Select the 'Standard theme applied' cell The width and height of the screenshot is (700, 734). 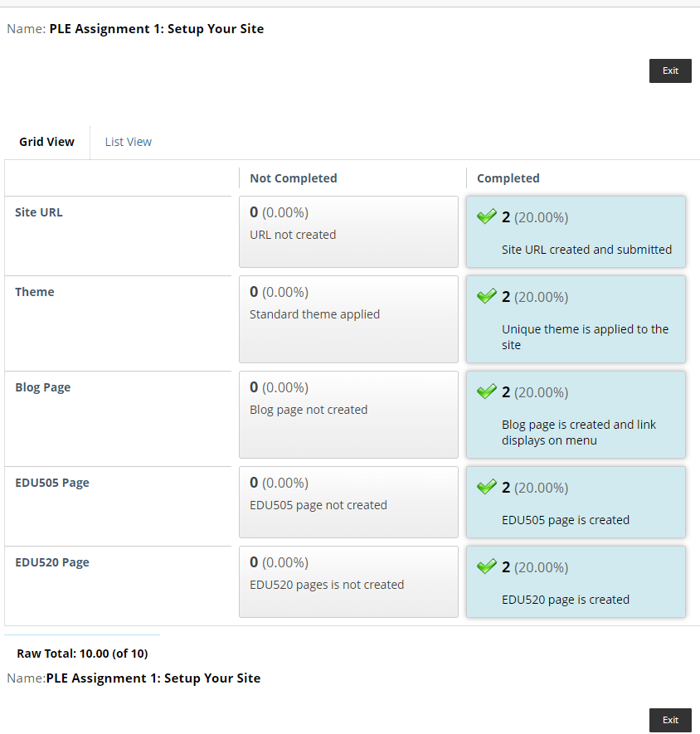348,318
